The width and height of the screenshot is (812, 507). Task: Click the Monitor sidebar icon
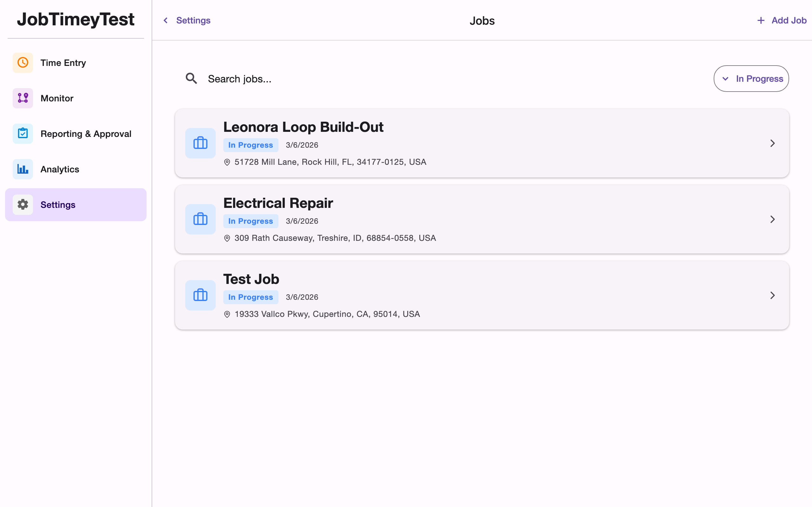click(x=23, y=98)
